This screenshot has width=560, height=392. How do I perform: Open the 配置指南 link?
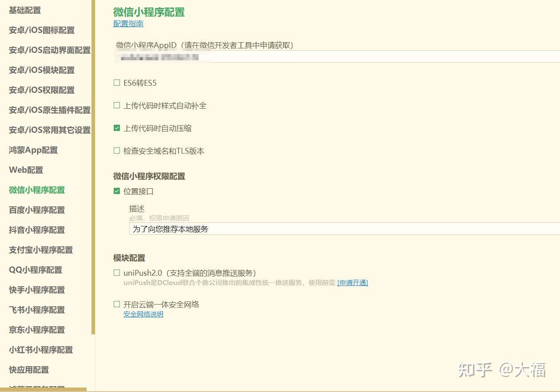128,24
